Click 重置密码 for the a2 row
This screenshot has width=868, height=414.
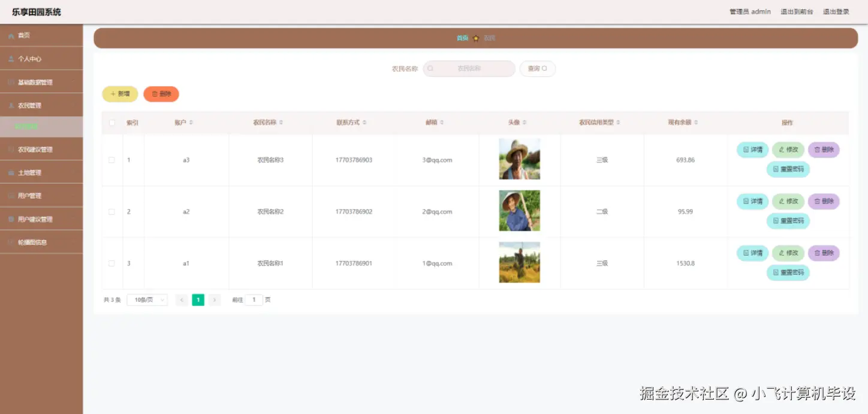click(x=788, y=221)
